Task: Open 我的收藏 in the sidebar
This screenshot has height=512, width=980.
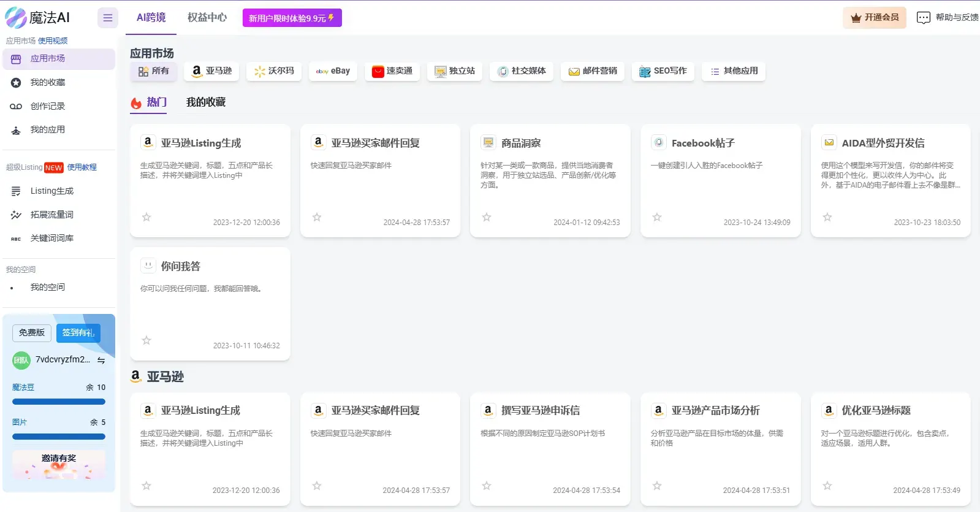Action: [x=48, y=82]
